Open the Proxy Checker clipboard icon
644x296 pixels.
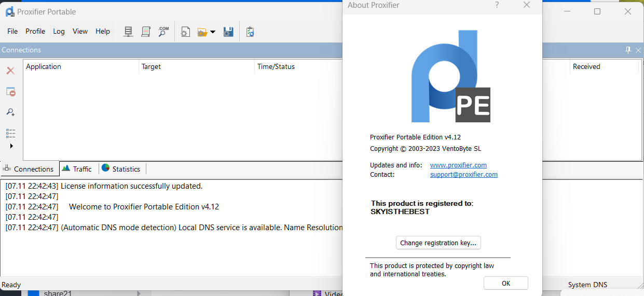click(x=250, y=32)
